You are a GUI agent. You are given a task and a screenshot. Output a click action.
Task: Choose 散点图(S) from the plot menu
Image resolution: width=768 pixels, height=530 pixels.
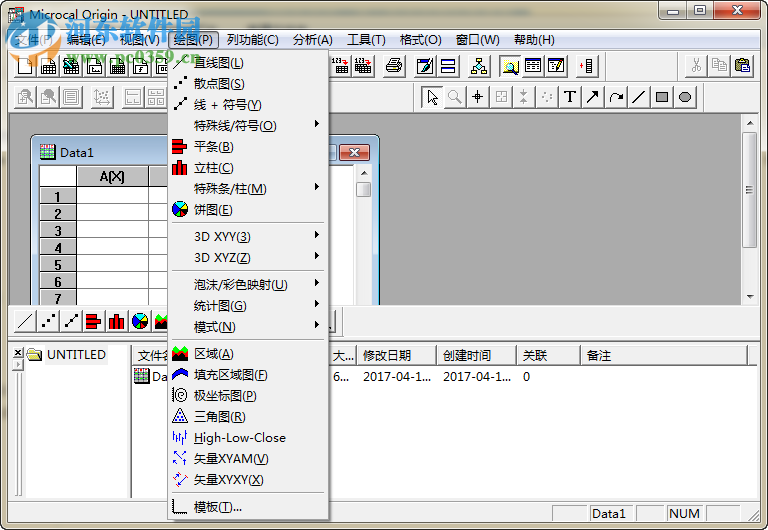pyautogui.click(x=248, y=84)
